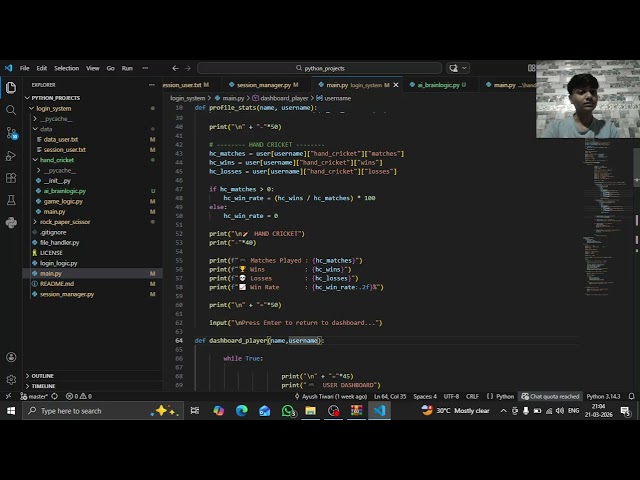Open the View menu
Screen dimensions: 640x480
pos(93,68)
